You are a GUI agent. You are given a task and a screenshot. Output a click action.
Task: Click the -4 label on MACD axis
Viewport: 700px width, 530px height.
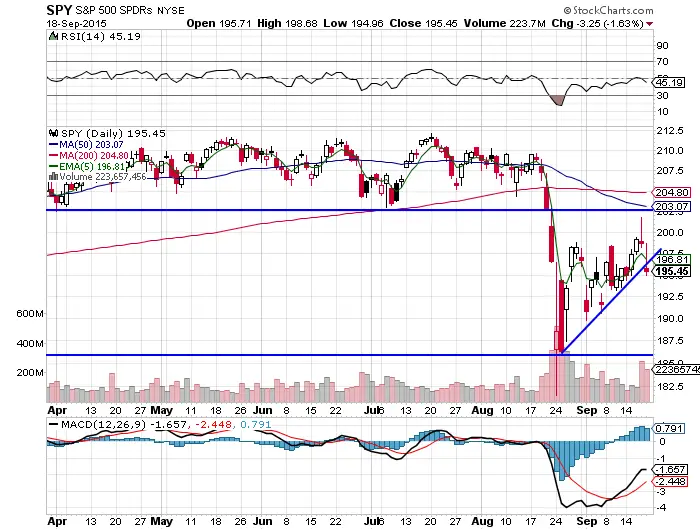click(x=660, y=508)
